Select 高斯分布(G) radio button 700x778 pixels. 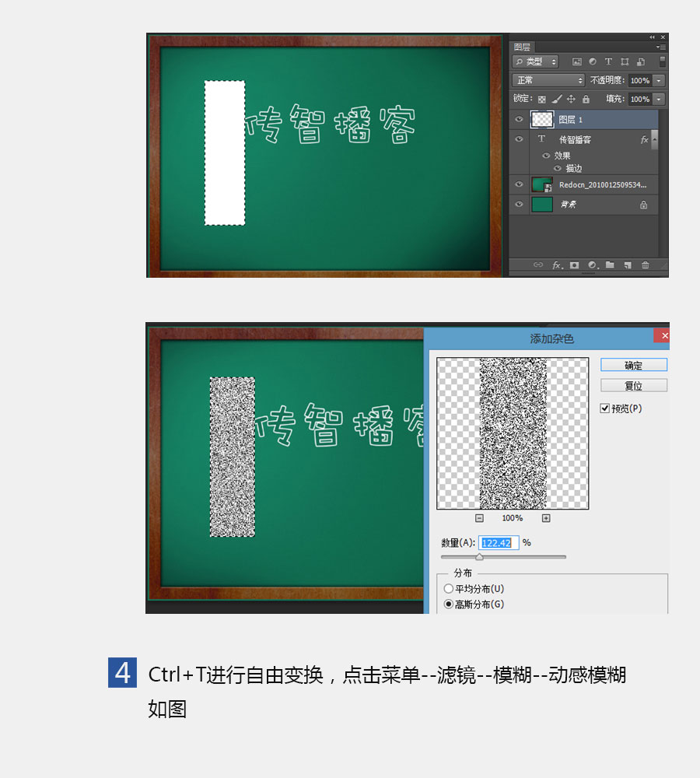(449, 604)
